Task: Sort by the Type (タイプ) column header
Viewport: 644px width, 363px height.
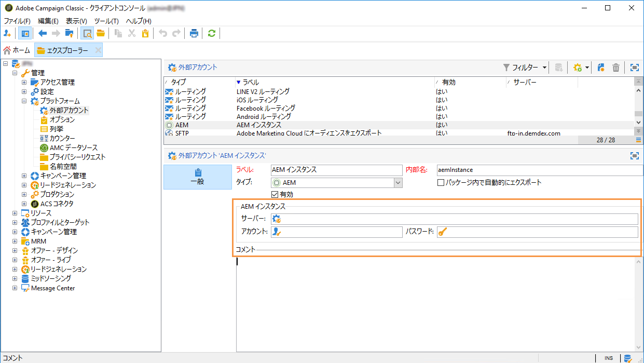Action: click(x=199, y=82)
